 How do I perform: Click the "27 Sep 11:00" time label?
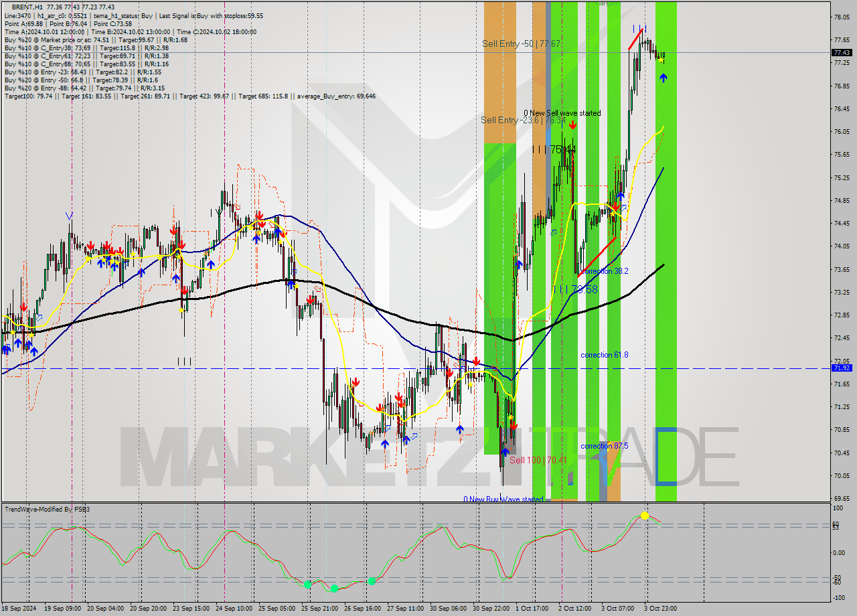click(x=405, y=609)
